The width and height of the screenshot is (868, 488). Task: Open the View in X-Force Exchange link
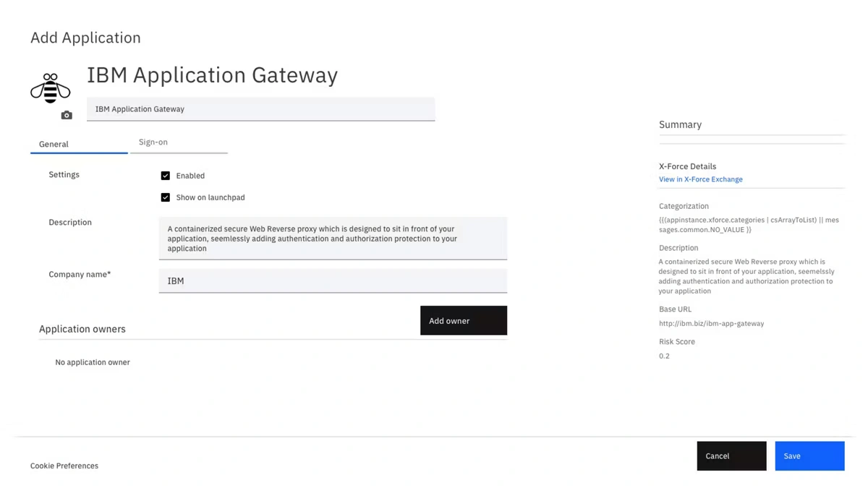tap(700, 179)
